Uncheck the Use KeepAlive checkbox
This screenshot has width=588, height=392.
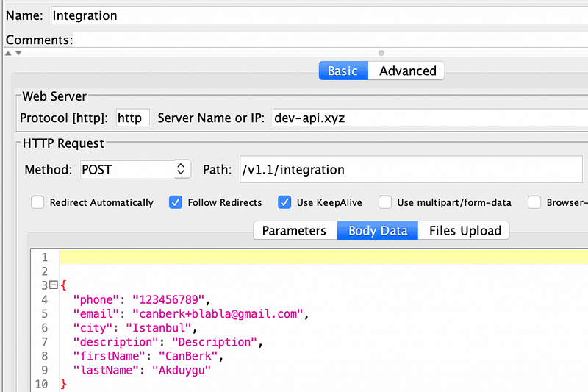(284, 202)
